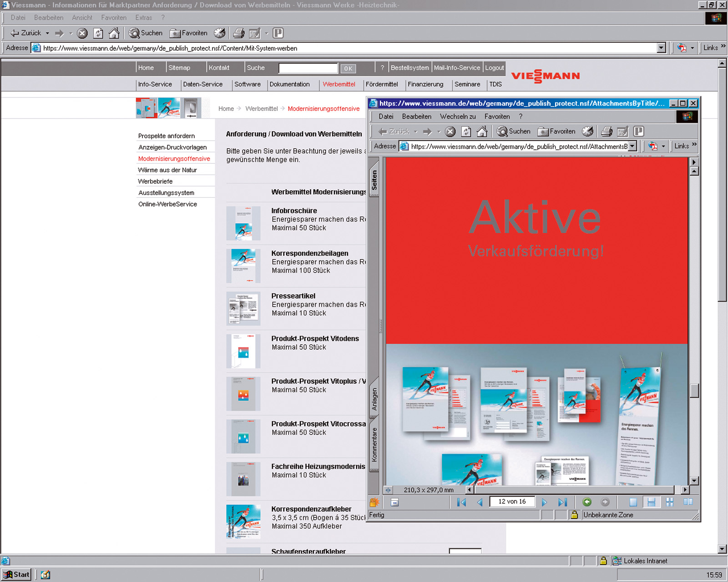Open Favoriten menu in popup window
Image resolution: width=728 pixels, height=582 pixels.
[x=497, y=116]
